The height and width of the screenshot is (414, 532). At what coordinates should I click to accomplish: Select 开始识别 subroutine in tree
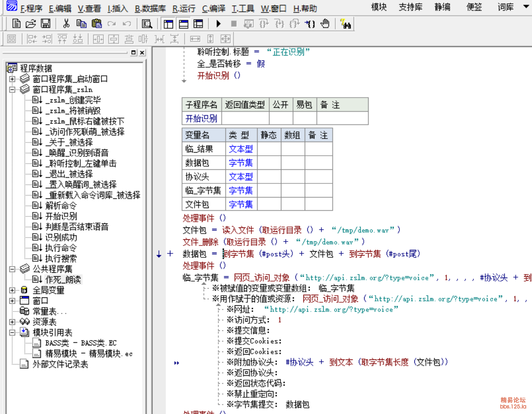pos(61,216)
